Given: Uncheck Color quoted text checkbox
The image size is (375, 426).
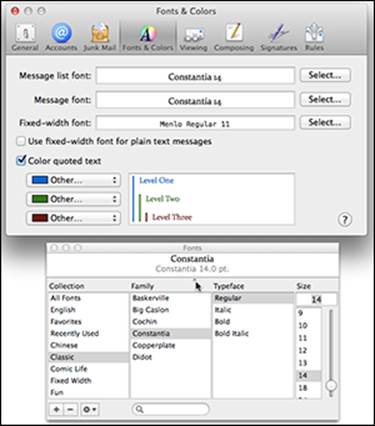Looking at the screenshot, I should (21, 161).
